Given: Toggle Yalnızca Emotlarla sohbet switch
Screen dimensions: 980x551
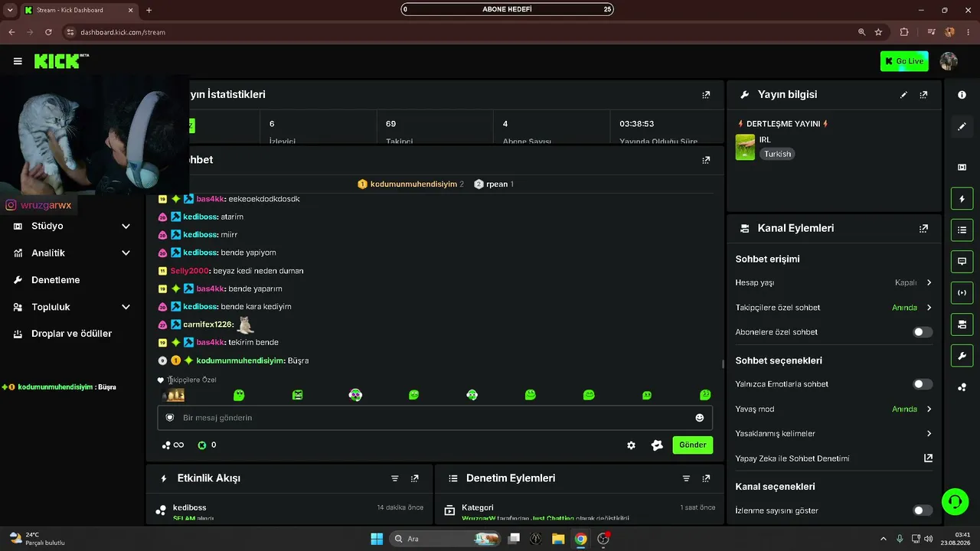Looking at the screenshot, I should [x=923, y=384].
